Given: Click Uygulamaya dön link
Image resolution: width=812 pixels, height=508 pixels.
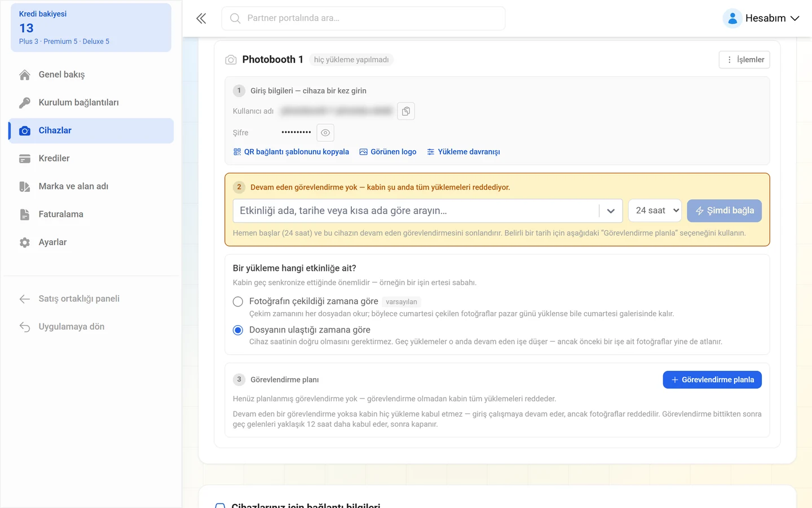Looking at the screenshot, I should tap(91, 327).
